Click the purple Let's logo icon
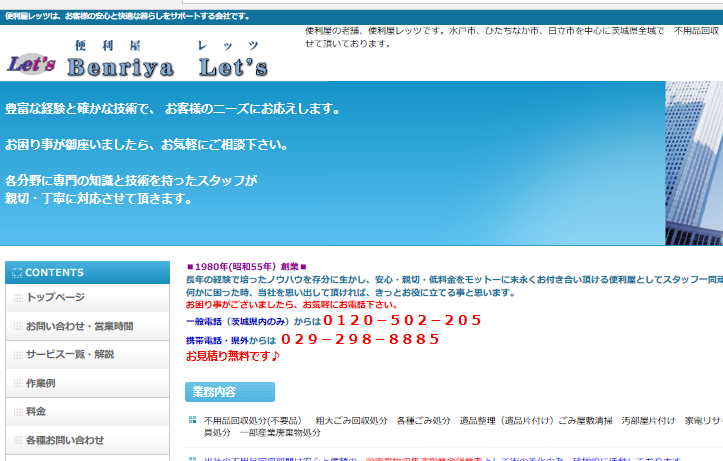Image resolution: width=723 pixels, height=461 pixels. (32, 65)
